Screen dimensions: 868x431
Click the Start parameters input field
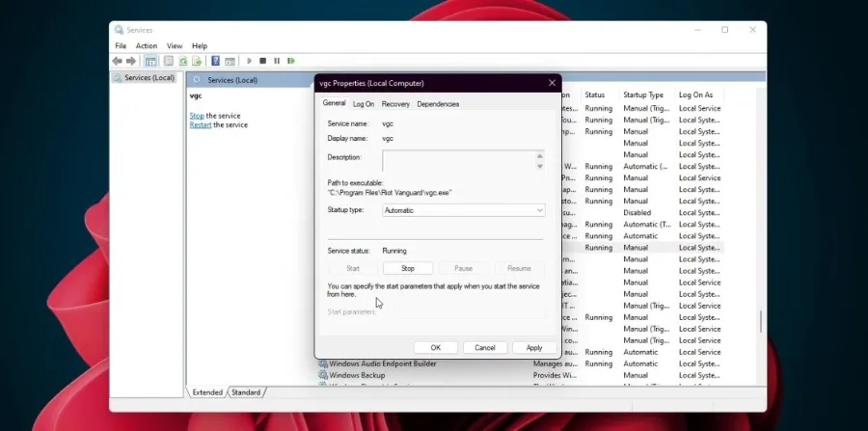(470, 312)
